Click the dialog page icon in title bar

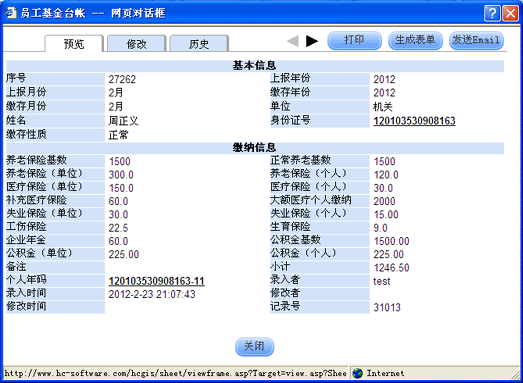point(11,13)
